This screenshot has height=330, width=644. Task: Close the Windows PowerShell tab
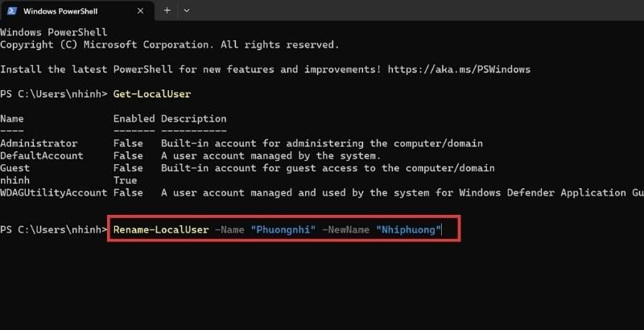coord(140,11)
